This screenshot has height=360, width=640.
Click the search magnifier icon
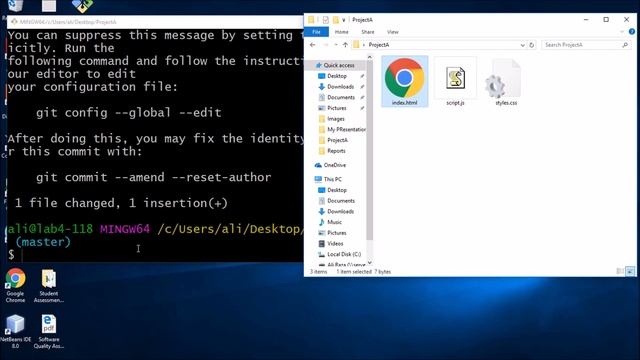(x=625, y=45)
